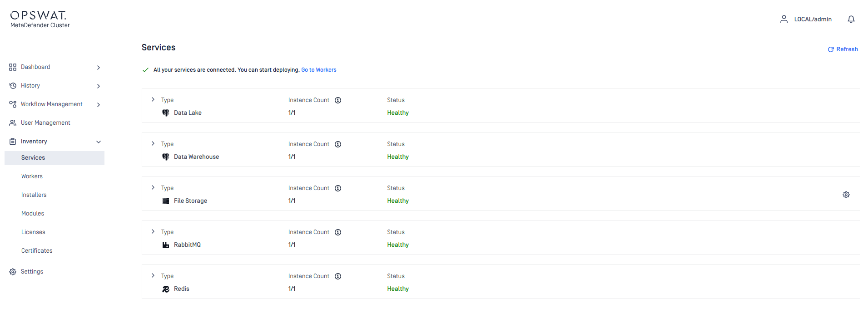Click Data Lake instance count info icon
The height and width of the screenshot is (333, 868).
pyautogui.click(x=338, y=100)
